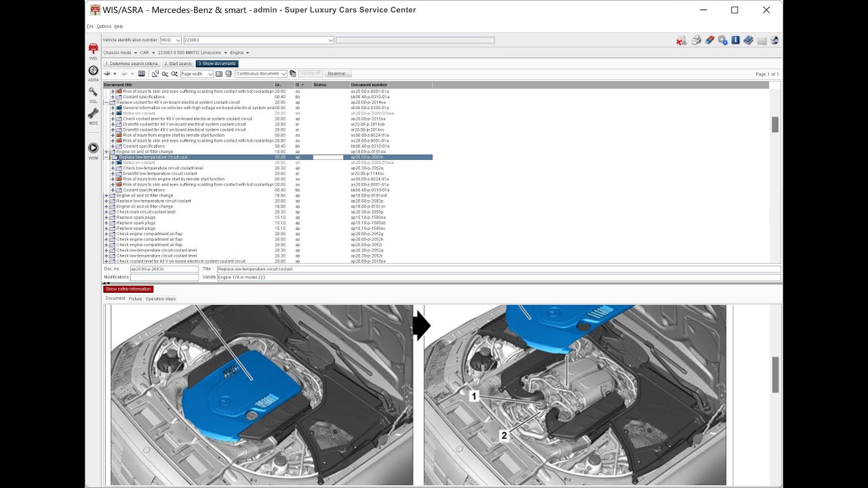This screenshot has width=868, height=488.
Task: Click the Doc. no. field ap20.00-p-2083n
Action: (x=165, y=269)
